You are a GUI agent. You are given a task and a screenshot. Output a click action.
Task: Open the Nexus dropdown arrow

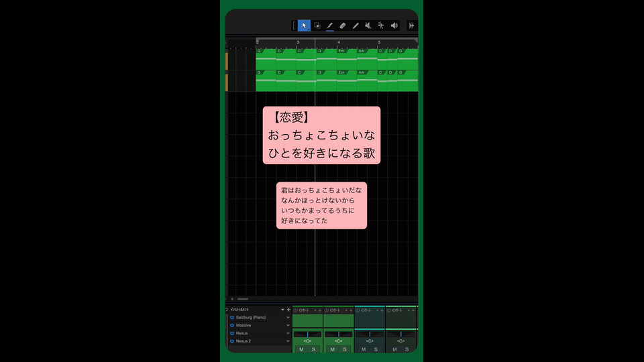tap(288, 333)
